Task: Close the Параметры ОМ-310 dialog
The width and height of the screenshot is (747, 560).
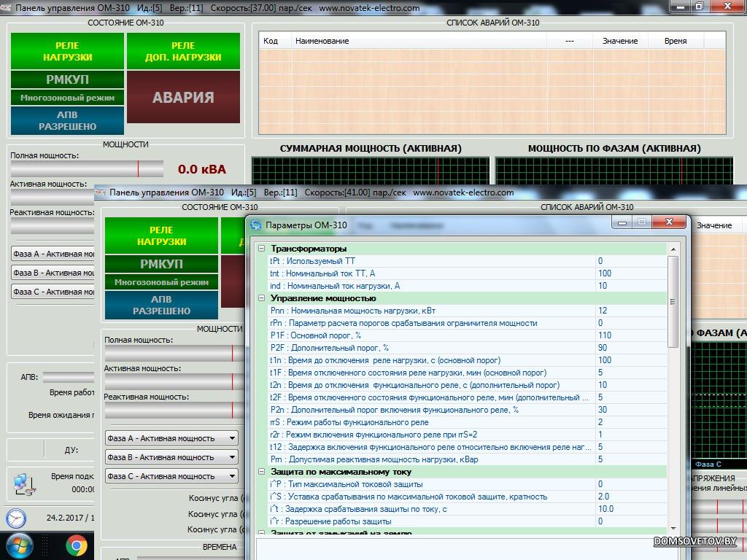Action: [x=670, y=222]
